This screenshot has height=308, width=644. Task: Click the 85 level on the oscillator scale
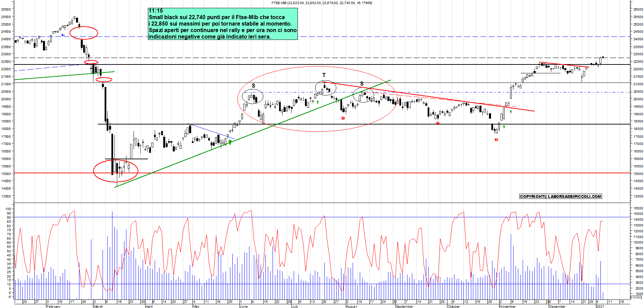coord(9,222)
